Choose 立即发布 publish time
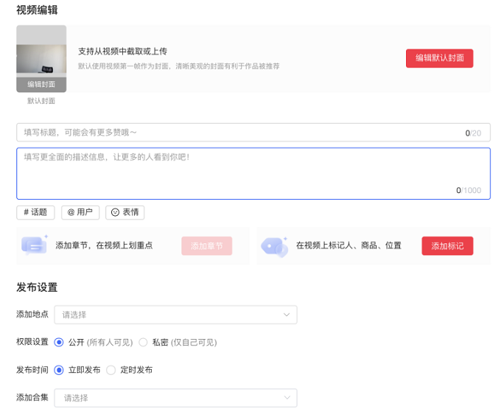The height and width of the screenshot is (420, 504). [x=60, y=370]
